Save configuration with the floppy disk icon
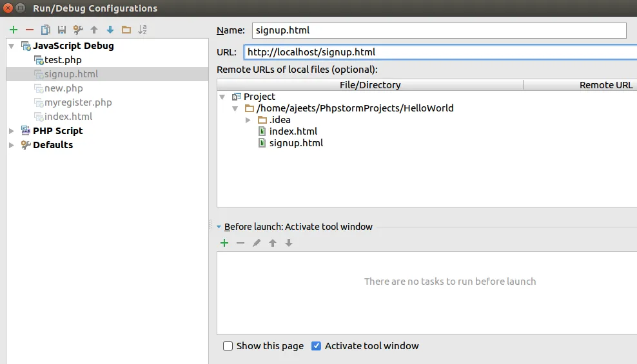Viewport: 637px width, 364px height. pyautogui.click(x=62, y=30)
